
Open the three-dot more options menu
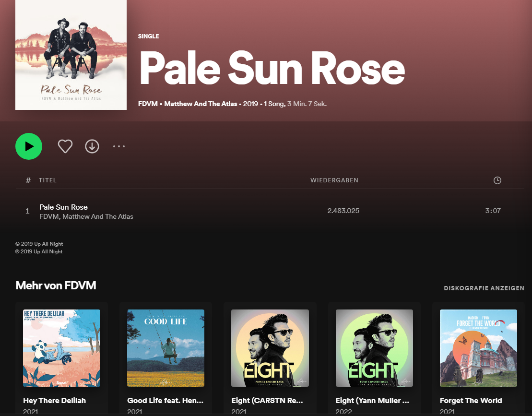pos(119,146)
